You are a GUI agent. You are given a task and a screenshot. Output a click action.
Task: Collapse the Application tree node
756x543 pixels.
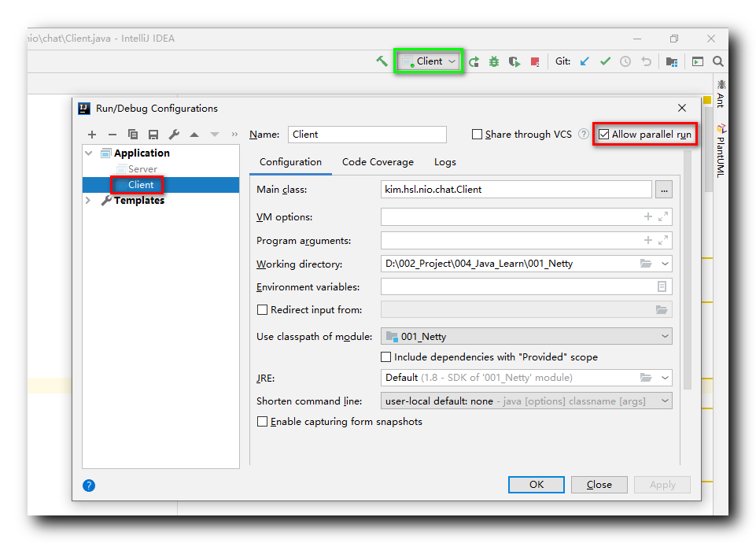89,153
